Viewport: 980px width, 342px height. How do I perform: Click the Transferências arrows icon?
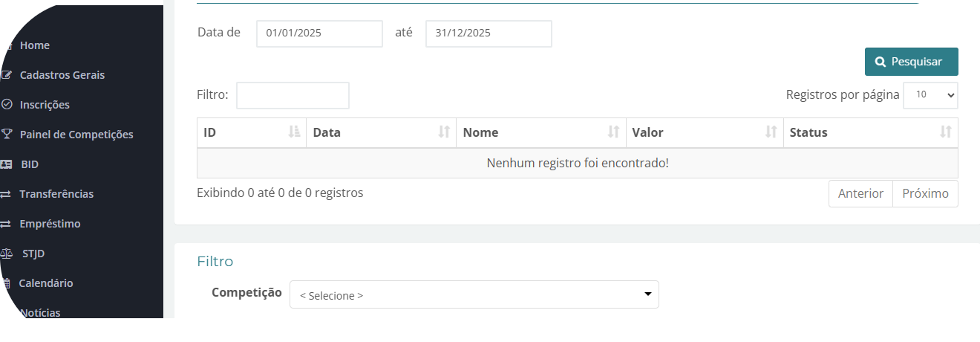[x=6, y=194]
